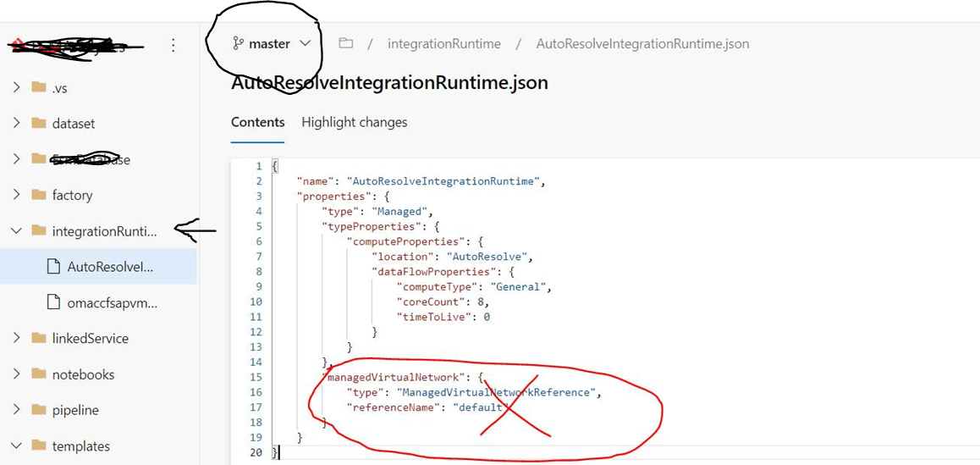Navigate to integrationRuntime in breadcrumb path

(443, 44)
